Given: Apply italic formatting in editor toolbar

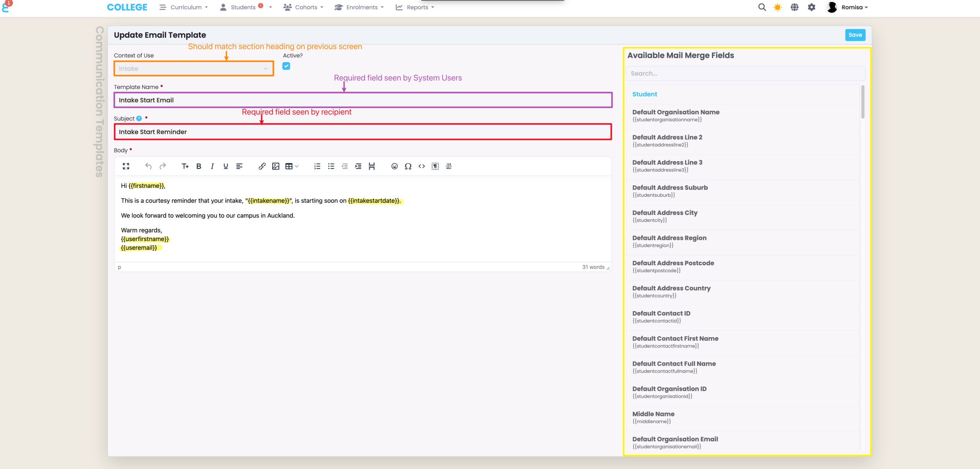Looking at the screenshot, I should point(212,166).
